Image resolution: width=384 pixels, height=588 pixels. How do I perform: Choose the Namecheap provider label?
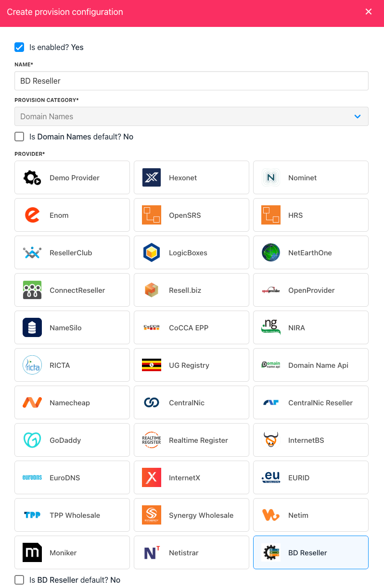(x=70, y=403)
